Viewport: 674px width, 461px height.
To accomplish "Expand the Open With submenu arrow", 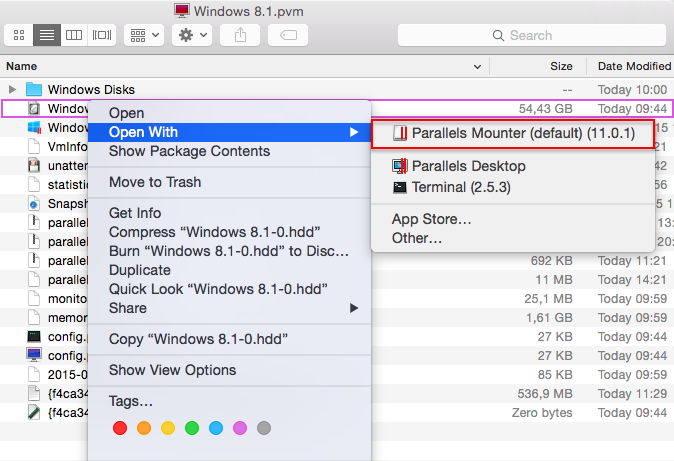I will pos(354,132).
